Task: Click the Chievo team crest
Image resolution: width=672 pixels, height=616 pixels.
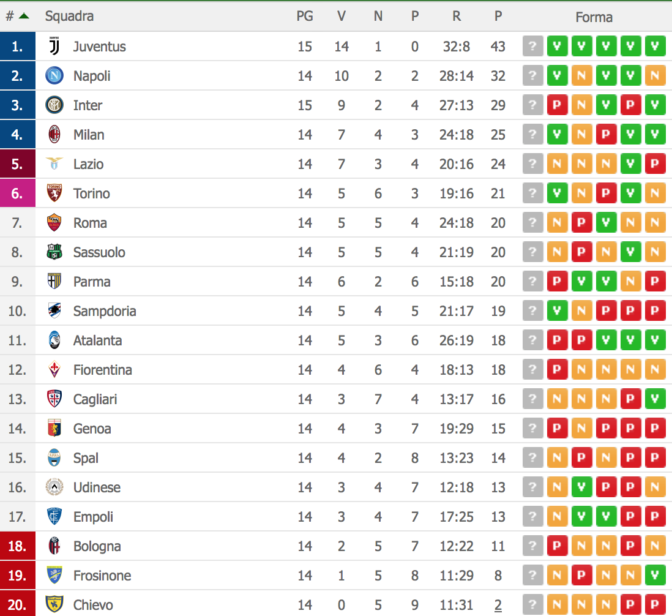Action: pos(54,605)
